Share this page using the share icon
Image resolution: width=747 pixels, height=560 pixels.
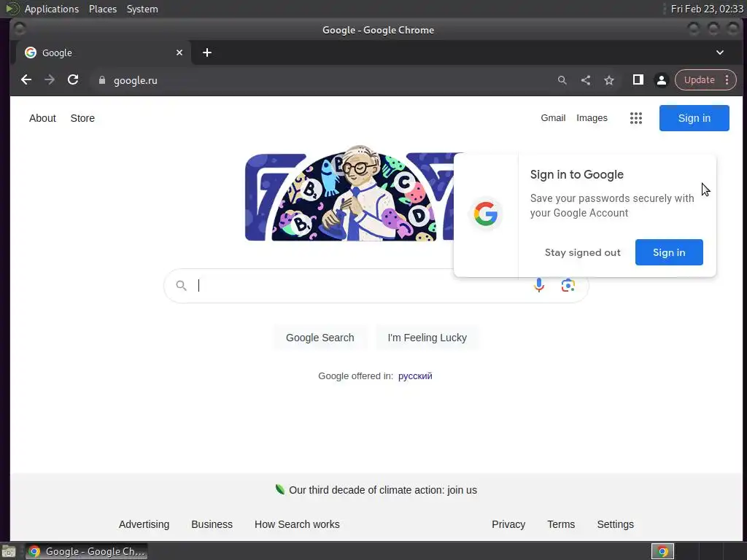(x=586, y=80)
